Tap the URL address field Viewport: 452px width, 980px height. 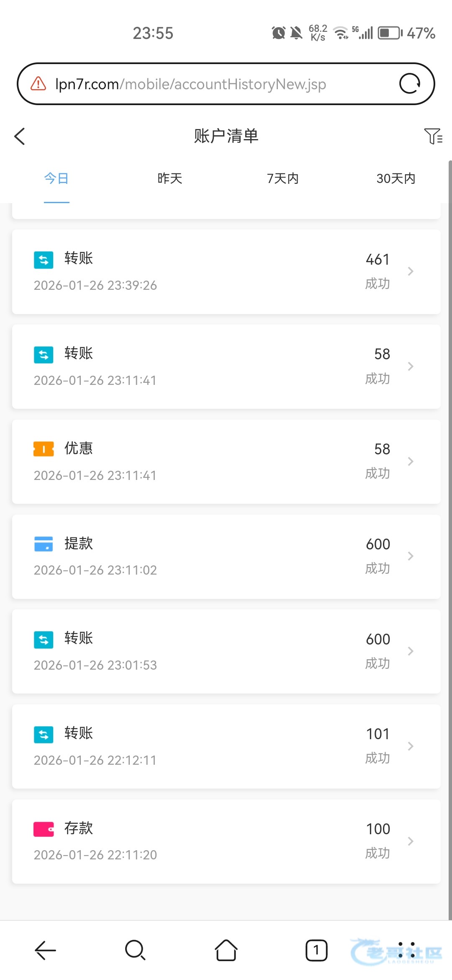click(218, 84)
